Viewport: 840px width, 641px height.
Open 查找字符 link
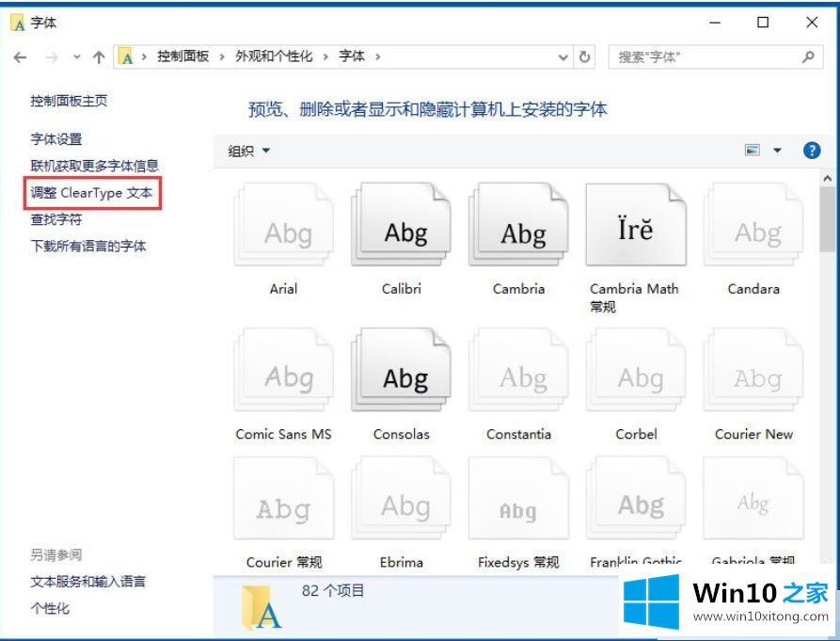pyautogui.click(x=56, y=219)
